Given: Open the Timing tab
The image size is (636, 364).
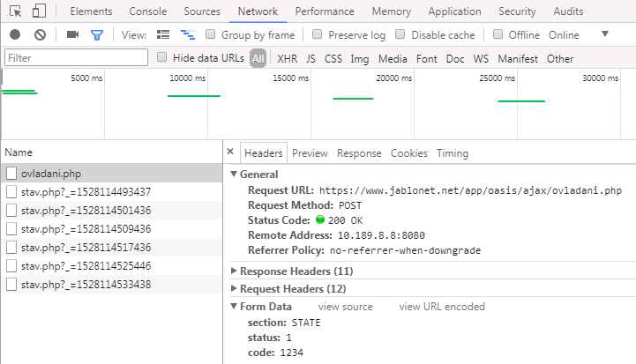Looking at the screenshot, I should pos(452,152).
